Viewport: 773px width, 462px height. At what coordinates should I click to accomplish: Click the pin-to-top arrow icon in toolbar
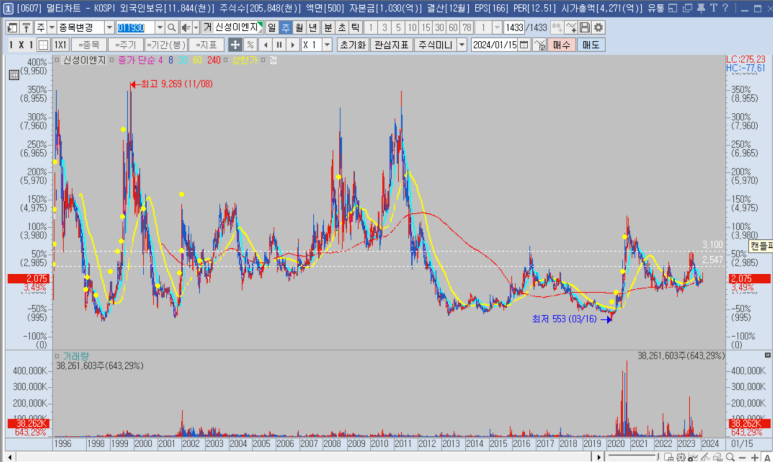(x=26, y=28)
